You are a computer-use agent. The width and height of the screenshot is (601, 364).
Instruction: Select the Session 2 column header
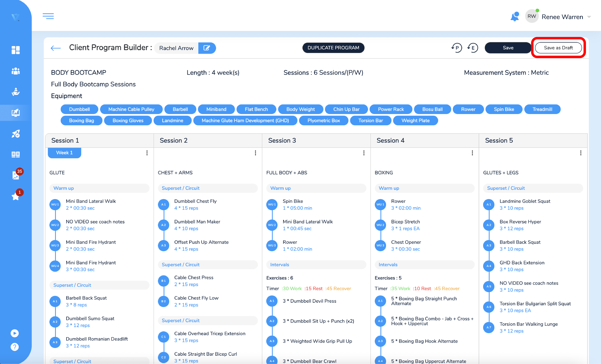[x=208, y=140]
